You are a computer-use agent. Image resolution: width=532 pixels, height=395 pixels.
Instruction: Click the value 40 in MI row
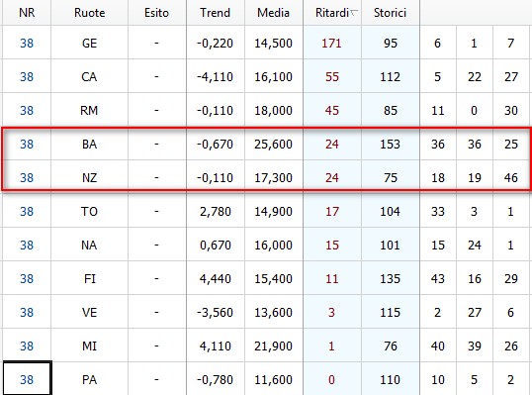pos(438,346)
